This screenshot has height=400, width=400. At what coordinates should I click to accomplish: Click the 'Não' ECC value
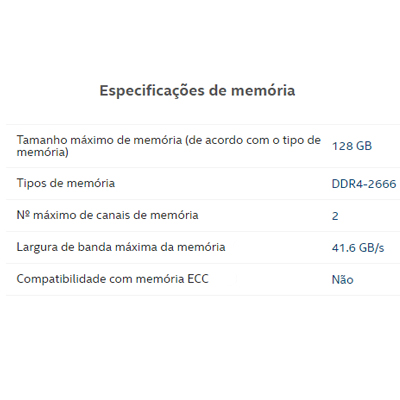342,279
